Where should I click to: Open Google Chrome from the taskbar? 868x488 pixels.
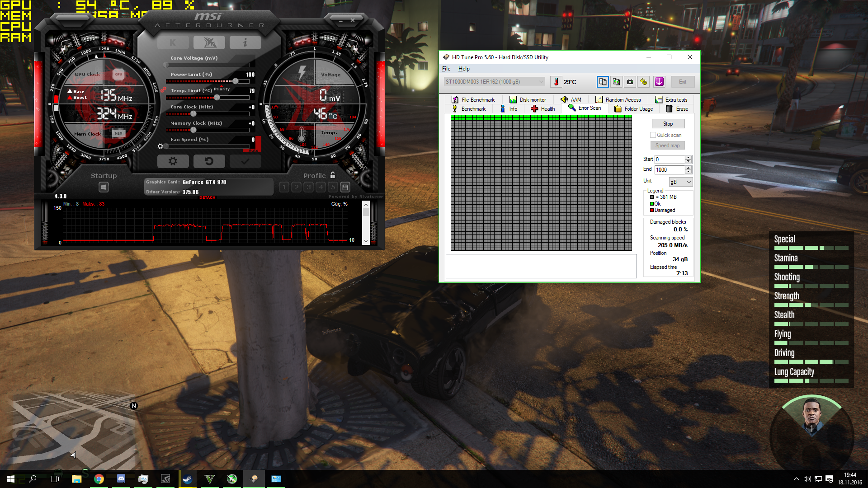pos(99,479)
